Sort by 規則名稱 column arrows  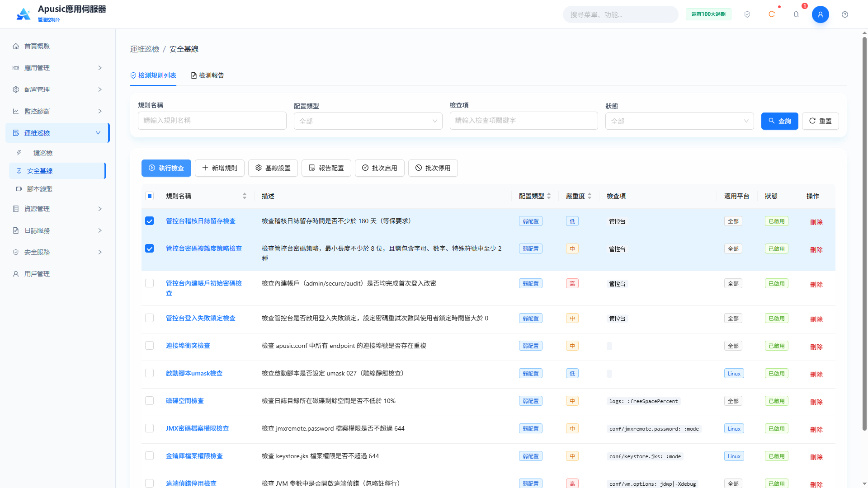tap(245, 196)
